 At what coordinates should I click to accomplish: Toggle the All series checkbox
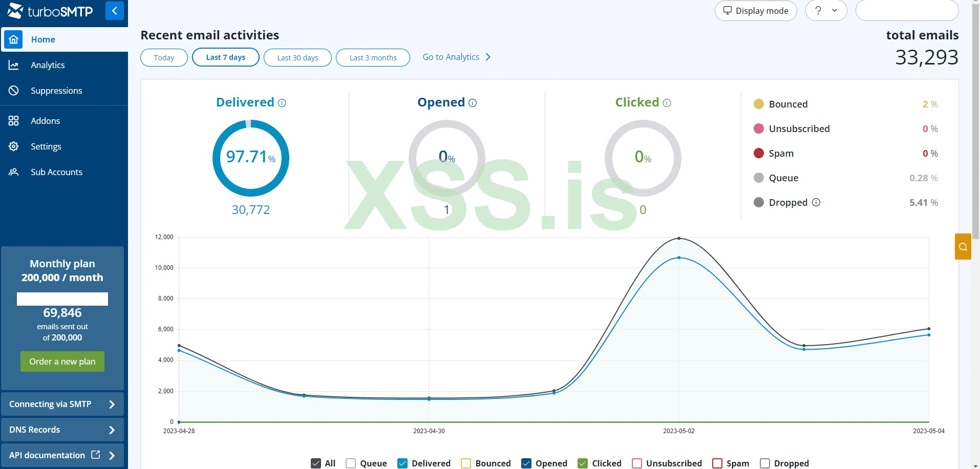316,463
